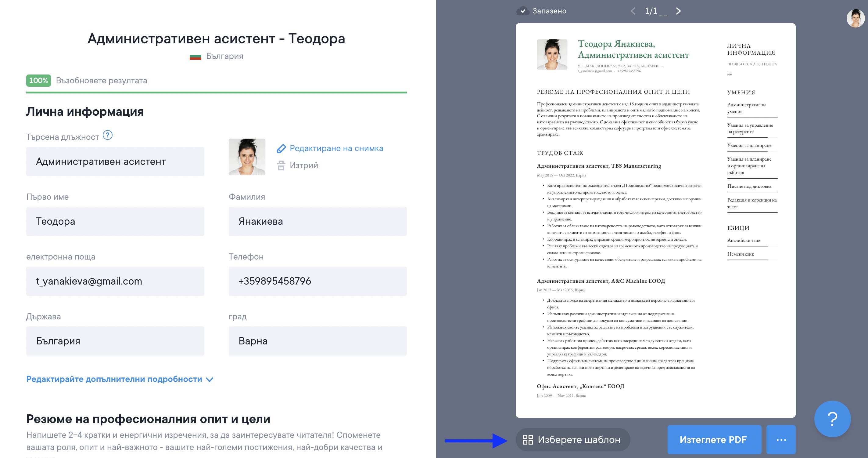Click the Изтеглете PDF button
The height and width of the screenshot is (458, 868).
[x=714, y=439]
